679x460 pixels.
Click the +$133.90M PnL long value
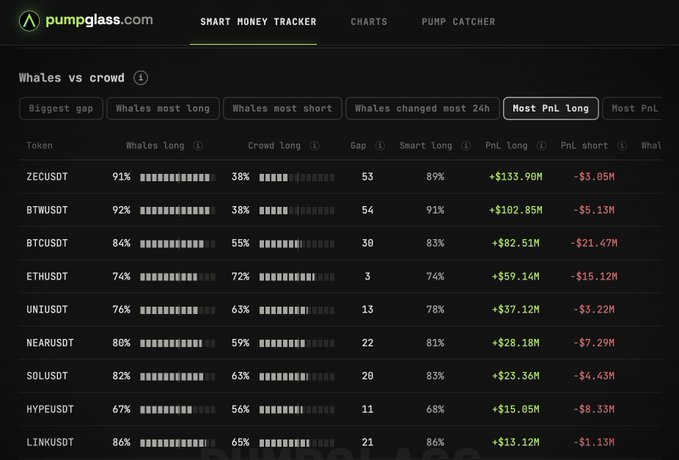515,177
